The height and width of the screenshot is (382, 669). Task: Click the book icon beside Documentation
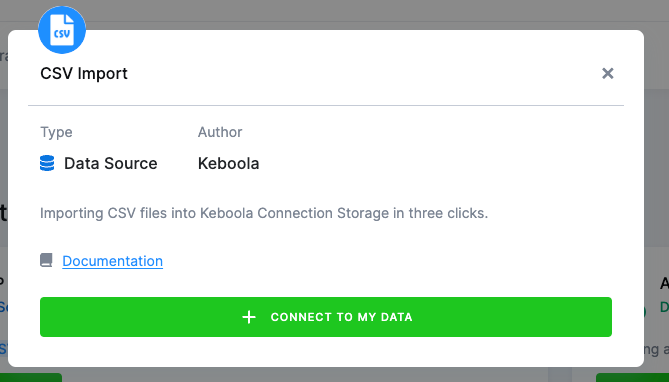click(46, 260)
